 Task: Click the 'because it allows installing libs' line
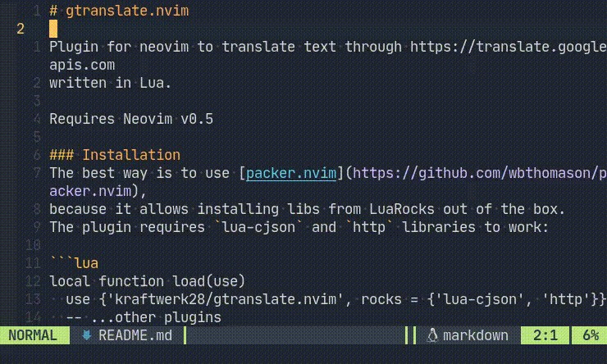307,209
